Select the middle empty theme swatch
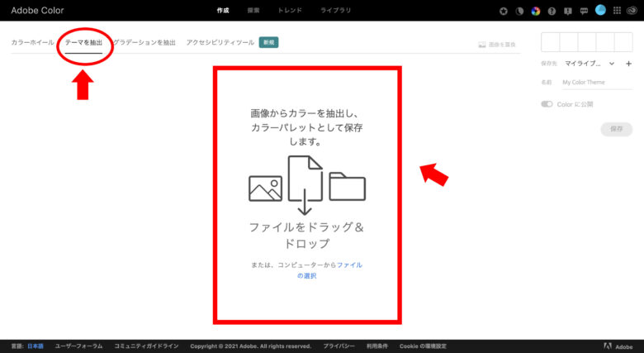The image size is (644, 353). (587, 42)
